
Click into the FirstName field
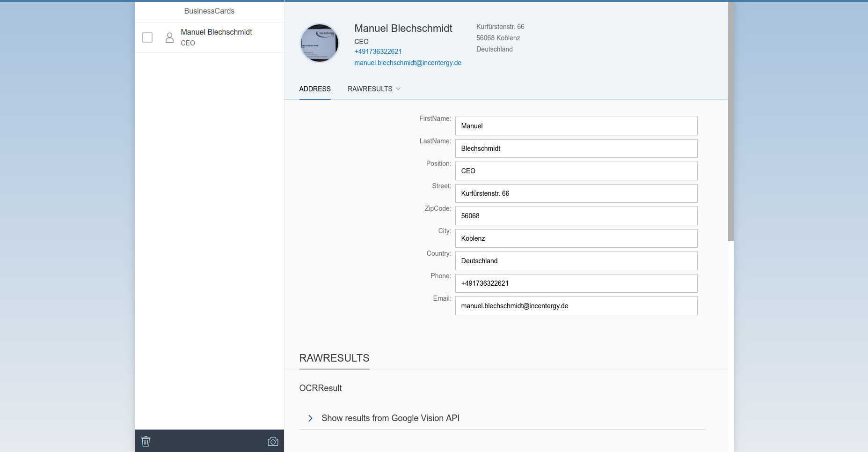tap(576, 126)
